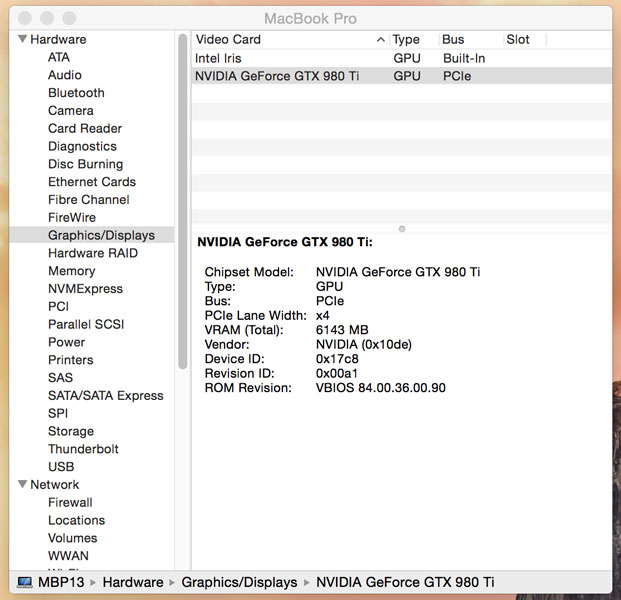Open USB hardware info
The width and height of the screenshot is (621, 600).
click(x=61, y=467)
